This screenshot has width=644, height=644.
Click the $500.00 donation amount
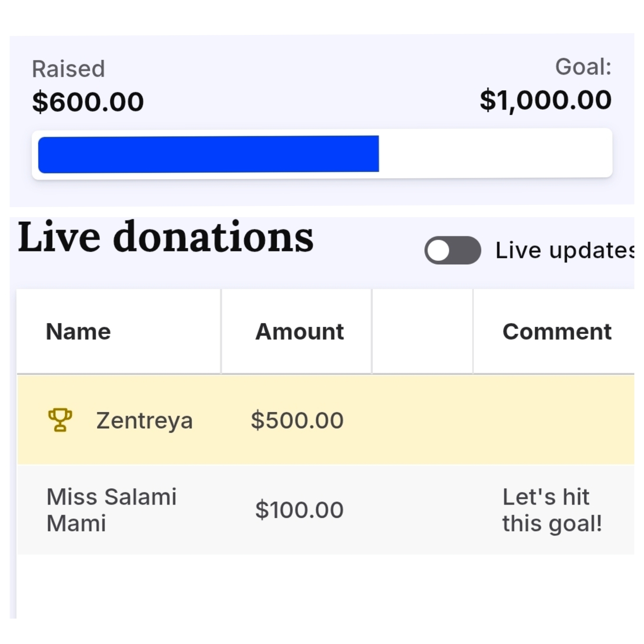[297, 420]
